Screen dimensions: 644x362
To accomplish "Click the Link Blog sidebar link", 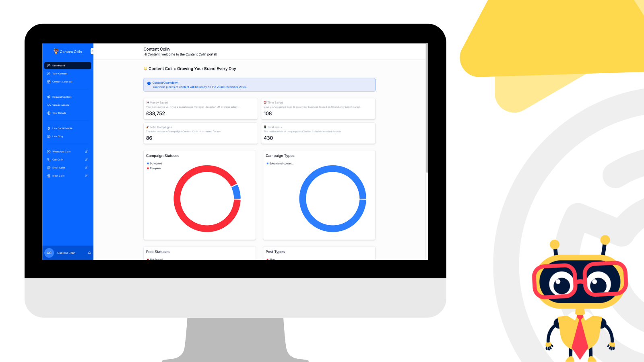I will point(68,136).
